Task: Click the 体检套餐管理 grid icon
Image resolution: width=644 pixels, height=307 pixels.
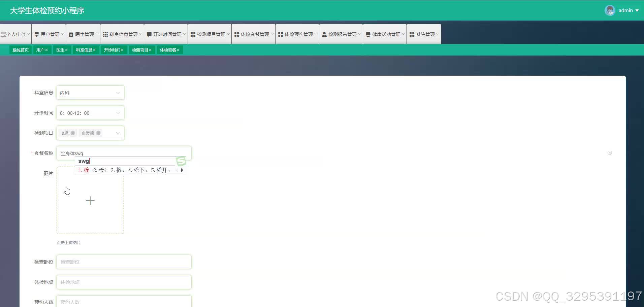Action: [x=237, y=34]
